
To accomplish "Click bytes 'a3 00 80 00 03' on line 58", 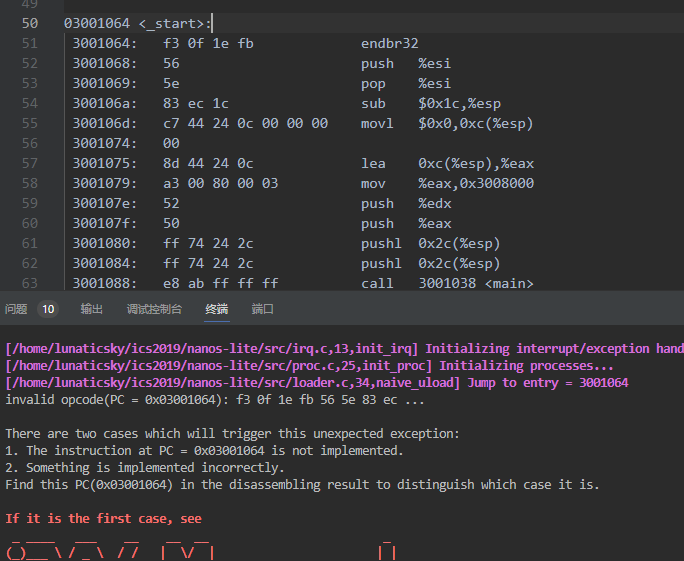I will pyautogui.click(x=220, y=183).
